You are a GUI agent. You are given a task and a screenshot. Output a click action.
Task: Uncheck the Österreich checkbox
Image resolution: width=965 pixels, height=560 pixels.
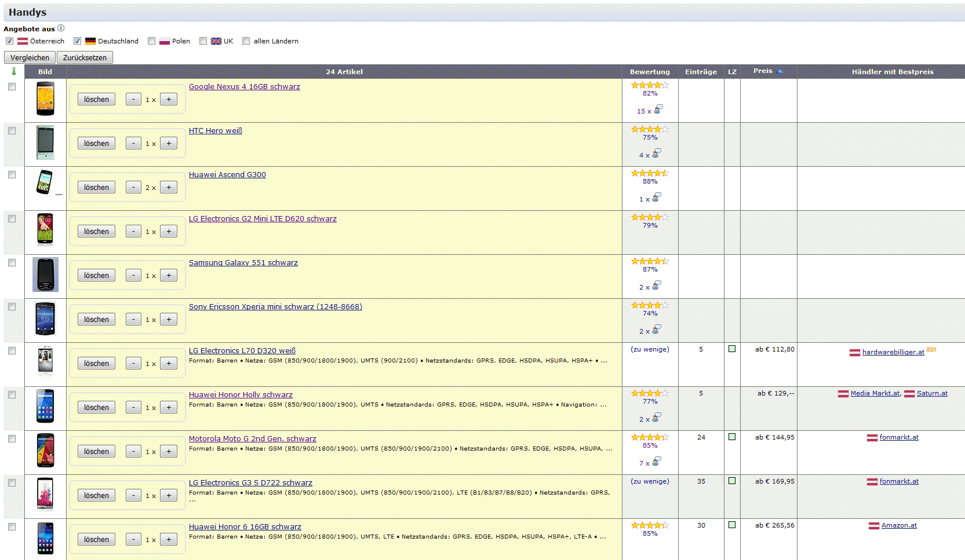pyautogui.click(x=9, y=41)
